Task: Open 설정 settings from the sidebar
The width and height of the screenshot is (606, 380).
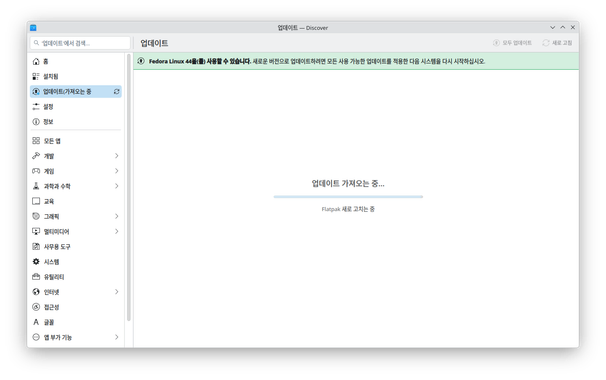Action: pyautogui.click(x=76, y=107)
